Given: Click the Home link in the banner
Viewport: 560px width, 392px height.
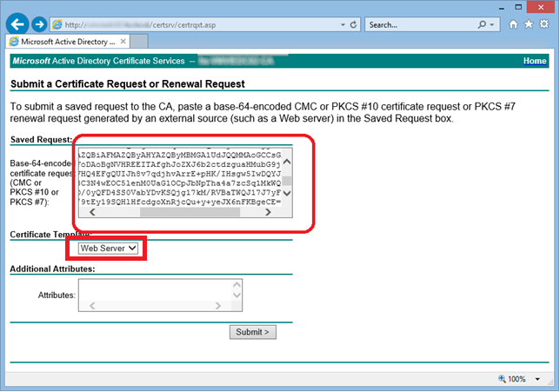Looking at the screenshot, I should point(534,61).
